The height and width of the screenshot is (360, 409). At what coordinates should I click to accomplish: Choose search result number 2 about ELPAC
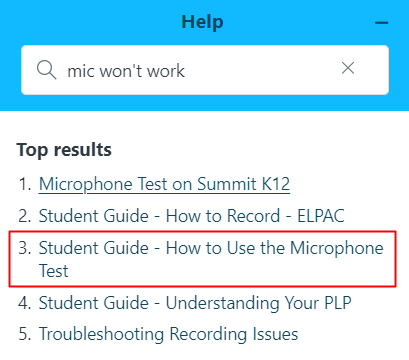(192, 216)
